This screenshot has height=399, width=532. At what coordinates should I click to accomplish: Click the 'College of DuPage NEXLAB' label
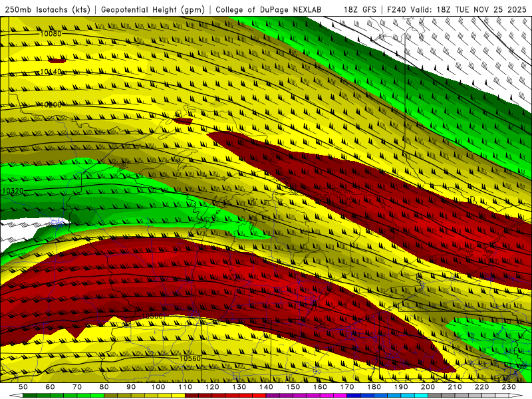pyautogui.click(x=269, y=9)
